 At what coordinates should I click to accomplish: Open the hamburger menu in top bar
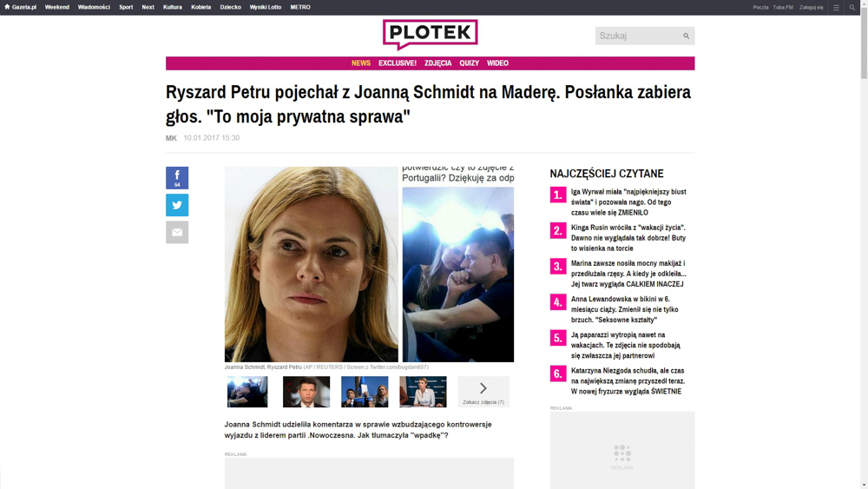pos(836,7)
